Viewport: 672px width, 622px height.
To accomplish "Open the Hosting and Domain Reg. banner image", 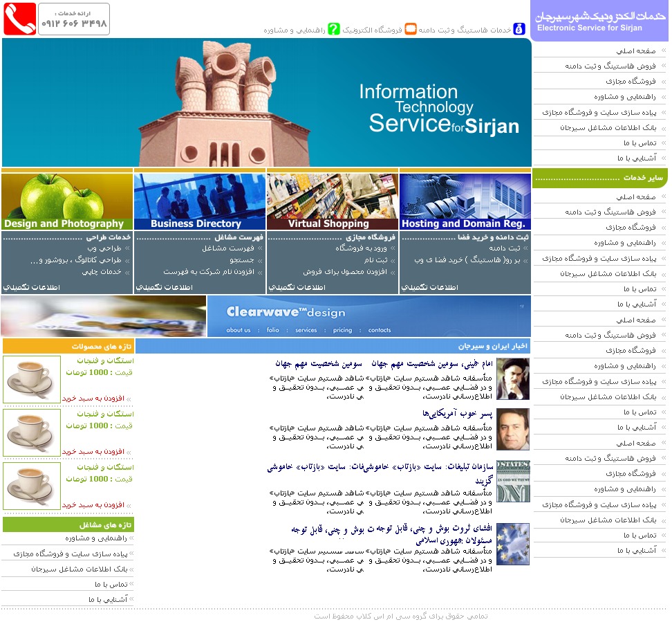I will click(465, 200).
